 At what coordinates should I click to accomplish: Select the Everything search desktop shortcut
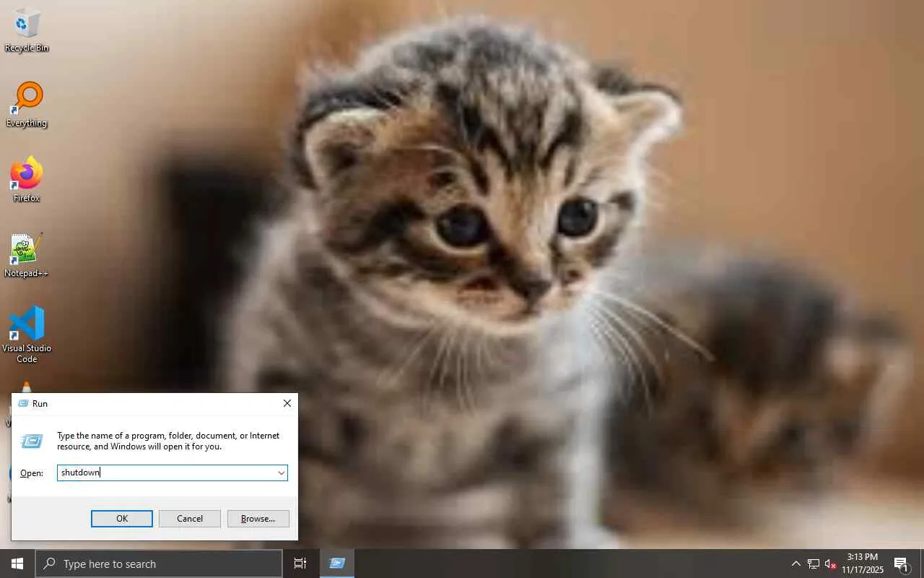[x=27, y=105]
